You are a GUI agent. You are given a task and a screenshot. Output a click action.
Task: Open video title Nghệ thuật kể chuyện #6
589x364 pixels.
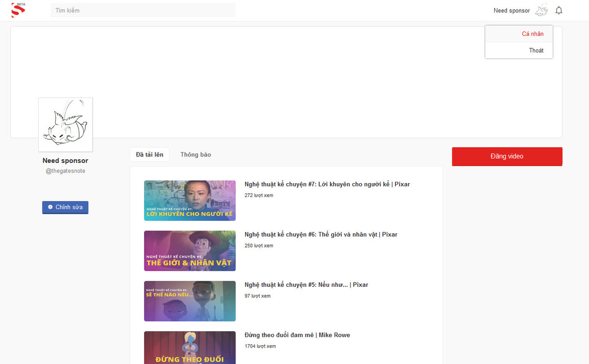321,234
